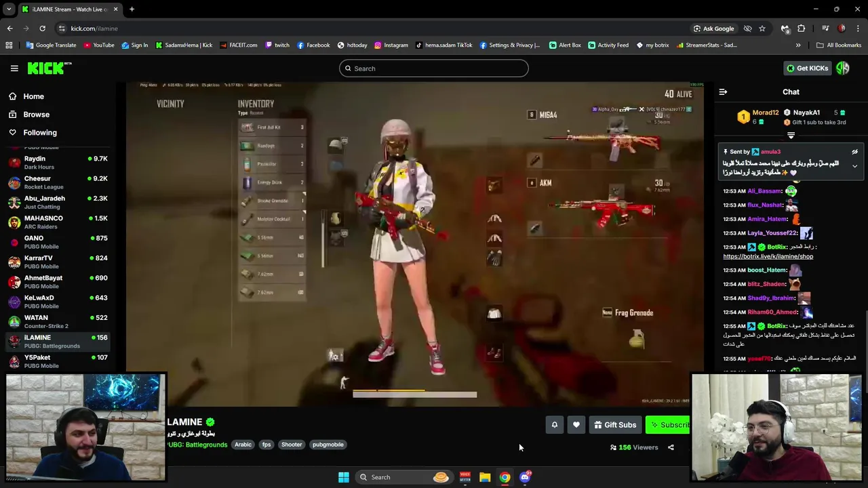Click the Shooter tag
The image size is (868, 488).
coord(292,445)
